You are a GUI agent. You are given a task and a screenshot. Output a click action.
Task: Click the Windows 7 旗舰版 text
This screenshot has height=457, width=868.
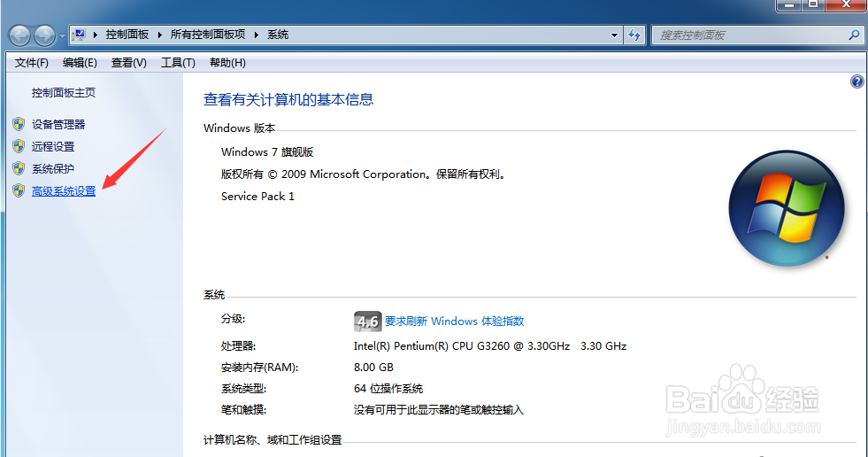coord(267,151)
